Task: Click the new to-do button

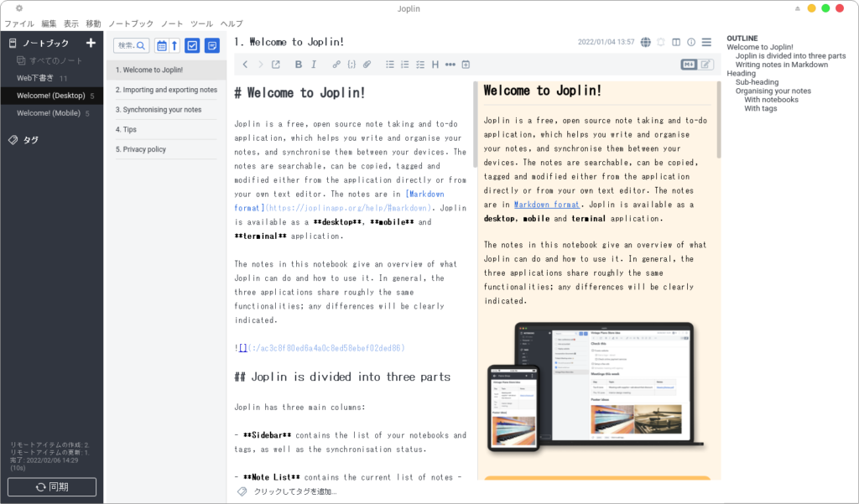Action: coord(192,45)
